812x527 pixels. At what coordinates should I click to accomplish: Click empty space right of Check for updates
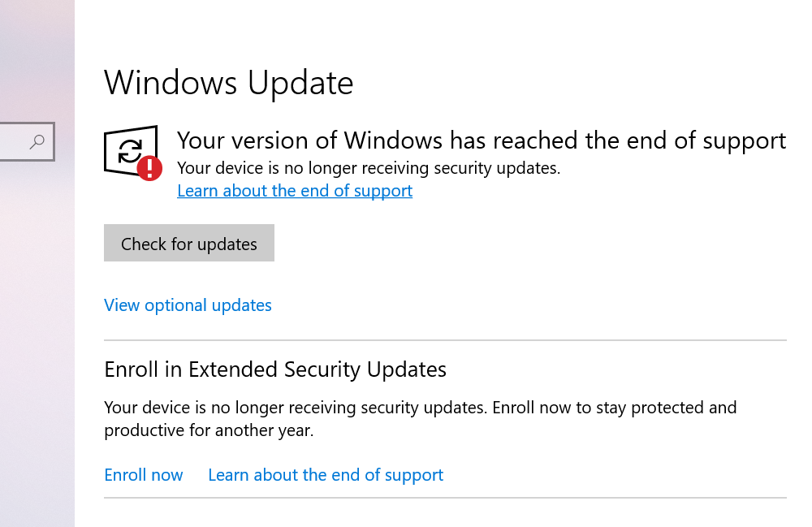coord(528,244)
